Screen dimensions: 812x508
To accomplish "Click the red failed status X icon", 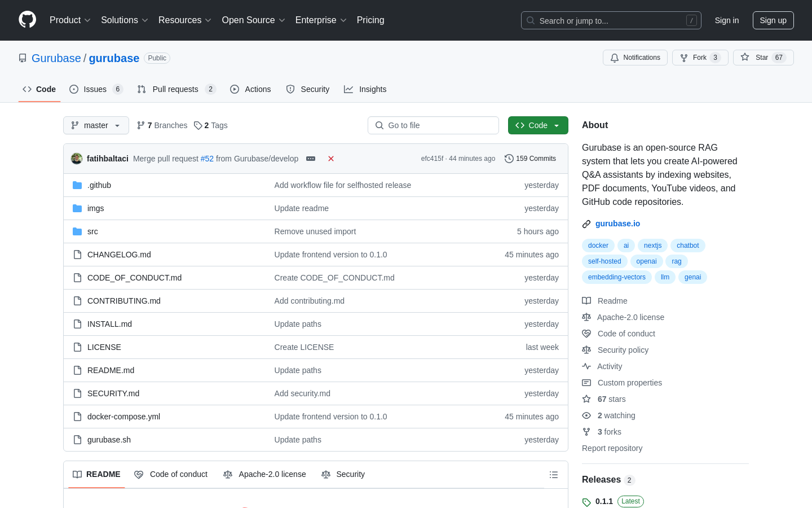I will 331,159.
